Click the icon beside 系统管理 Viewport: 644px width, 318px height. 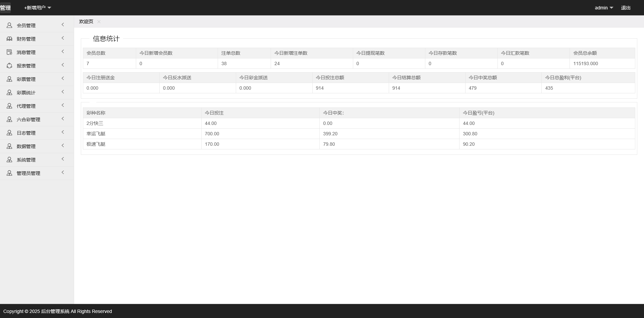9,160
